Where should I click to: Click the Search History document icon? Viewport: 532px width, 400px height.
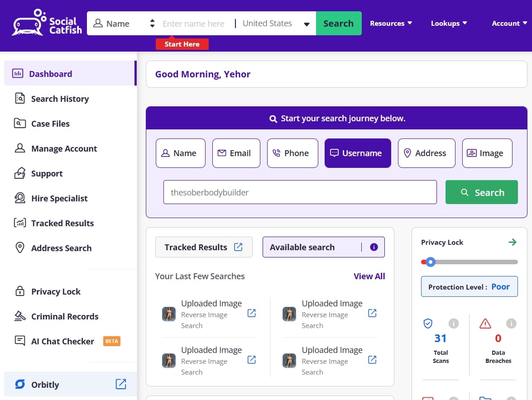click(x=19, y=98)
